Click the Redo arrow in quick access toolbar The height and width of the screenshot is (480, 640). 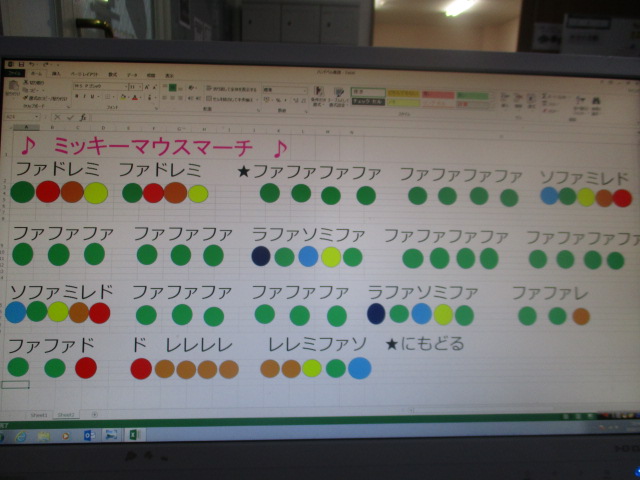click(45, 65)
